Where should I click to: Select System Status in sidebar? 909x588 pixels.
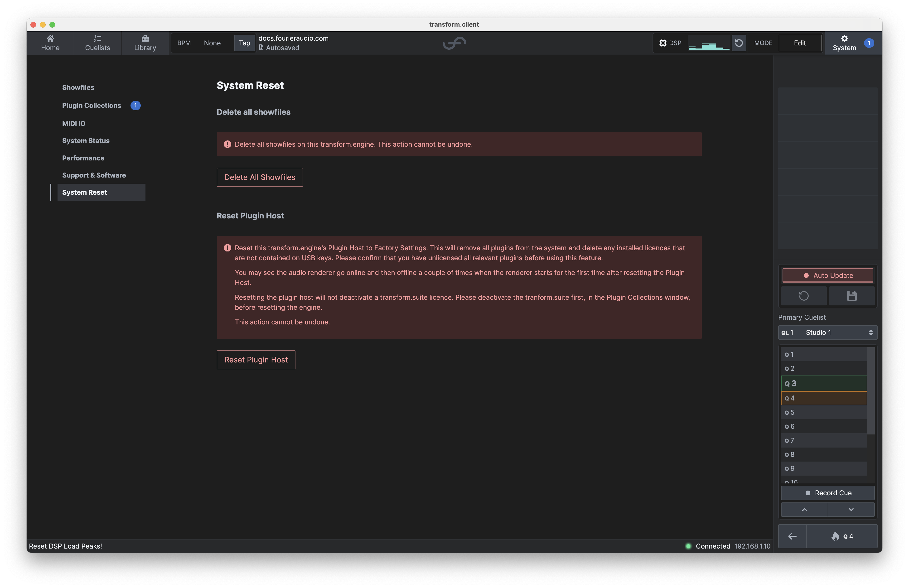click(86, 140)
